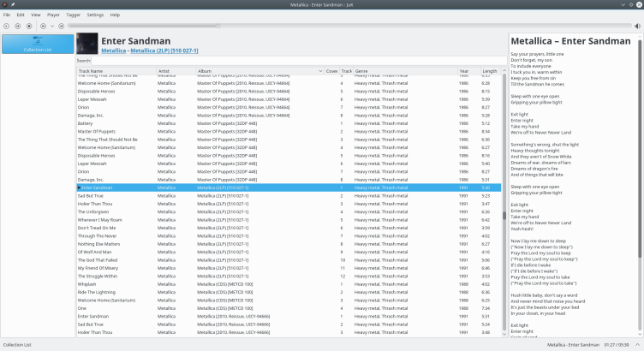The width and height of the screenshot is (644, 351).
Task: Open the Settings menu
Action: tap(95, 15)
